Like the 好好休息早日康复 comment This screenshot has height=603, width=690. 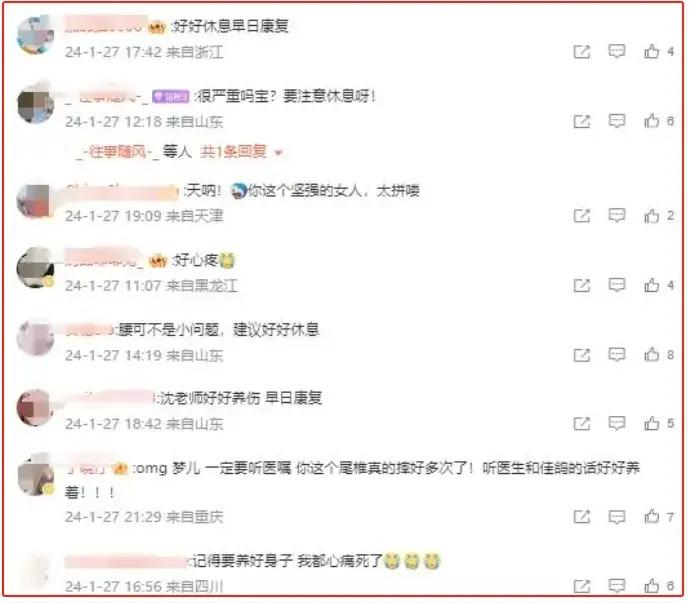(x=652, y=51)
